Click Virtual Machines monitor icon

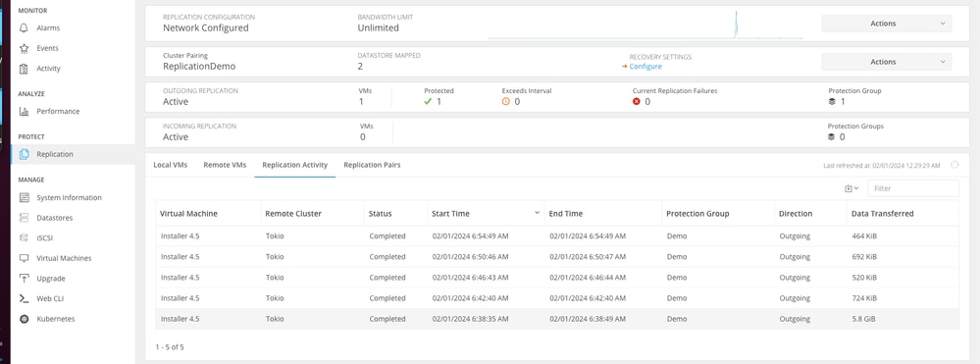pos(24,258)
